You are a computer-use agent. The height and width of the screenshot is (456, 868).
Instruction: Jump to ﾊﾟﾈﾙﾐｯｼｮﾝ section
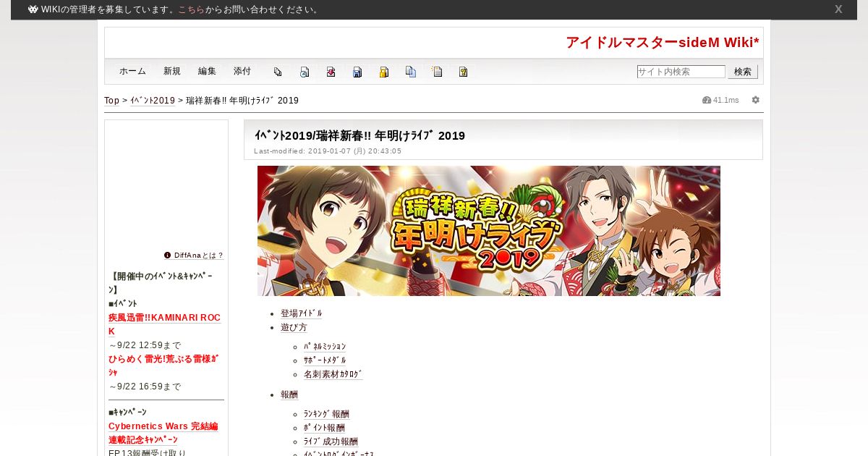click(x=325, y=347)
